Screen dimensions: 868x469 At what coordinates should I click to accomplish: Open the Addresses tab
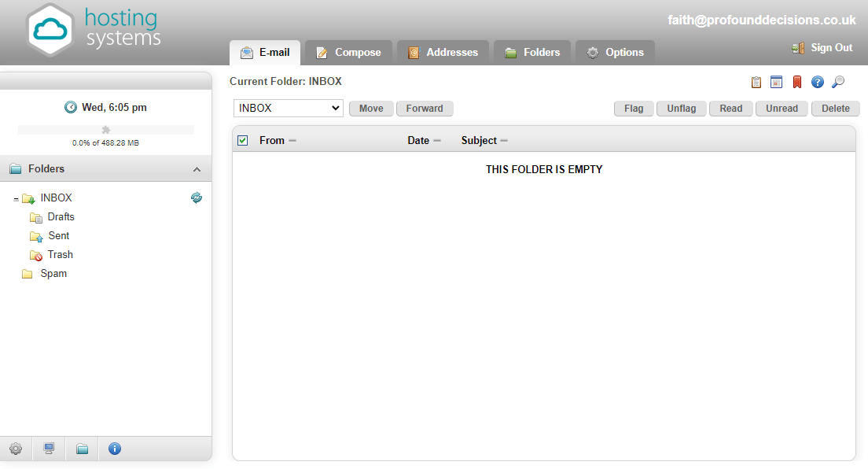point(443,53)
